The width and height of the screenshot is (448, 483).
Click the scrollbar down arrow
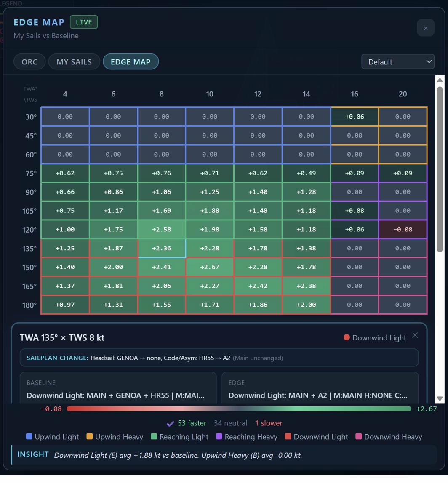point(440,398)
